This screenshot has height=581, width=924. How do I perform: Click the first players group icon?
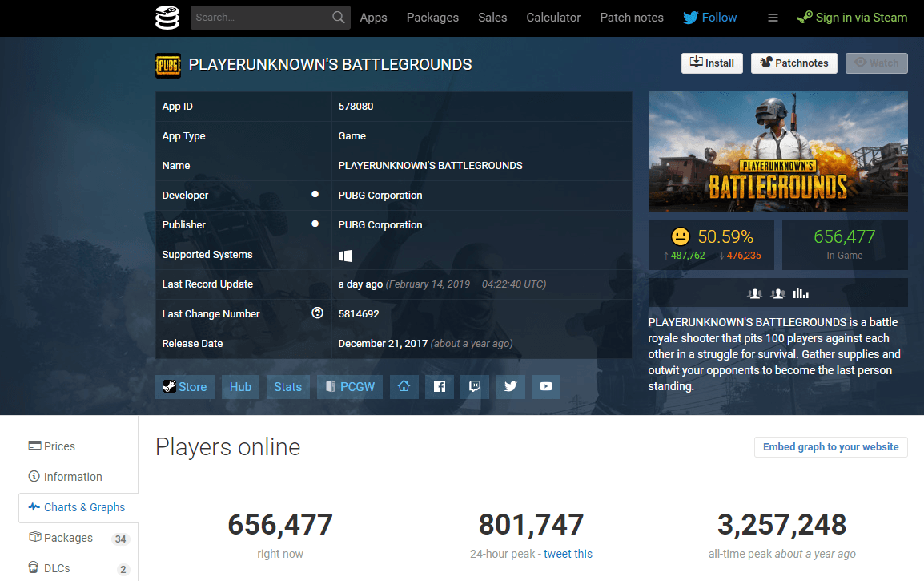(x=755, y=293)
